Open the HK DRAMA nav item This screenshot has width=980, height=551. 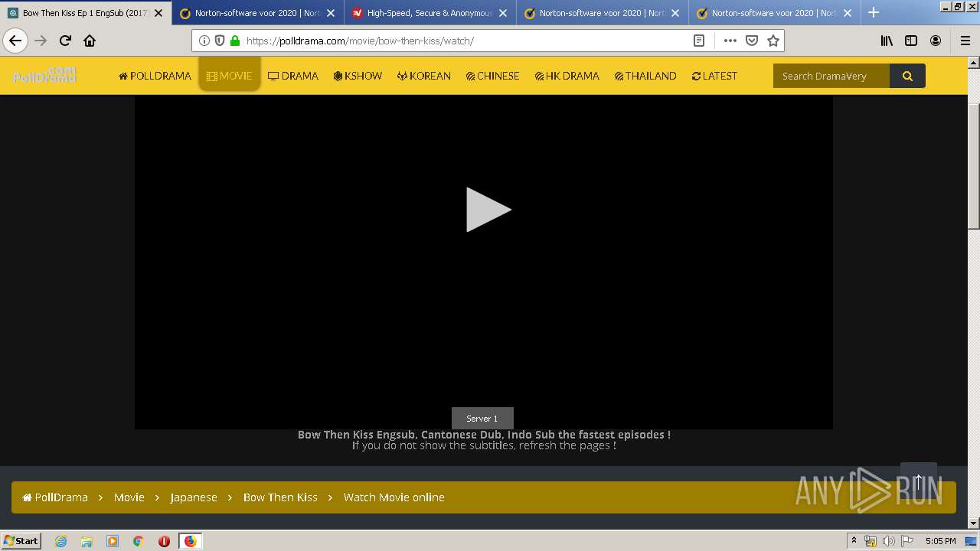[x=567, y=76]
